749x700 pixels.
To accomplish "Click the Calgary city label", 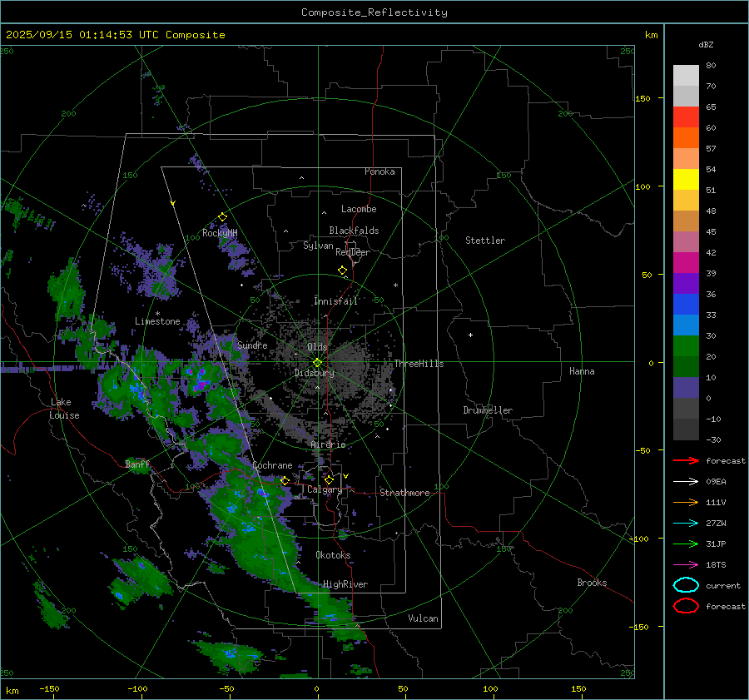I will pyautogui.click(x=325, y=489).
